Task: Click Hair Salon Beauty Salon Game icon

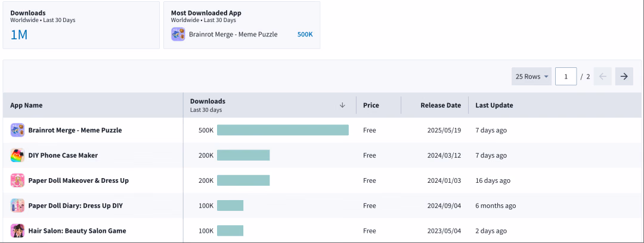Action: click(x=17, y=230)
